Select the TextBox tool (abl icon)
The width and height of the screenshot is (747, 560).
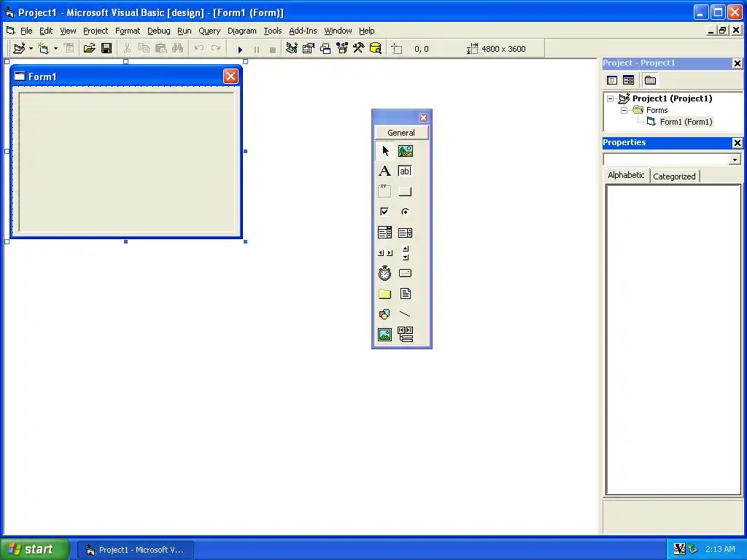click(x=406, y=171)
